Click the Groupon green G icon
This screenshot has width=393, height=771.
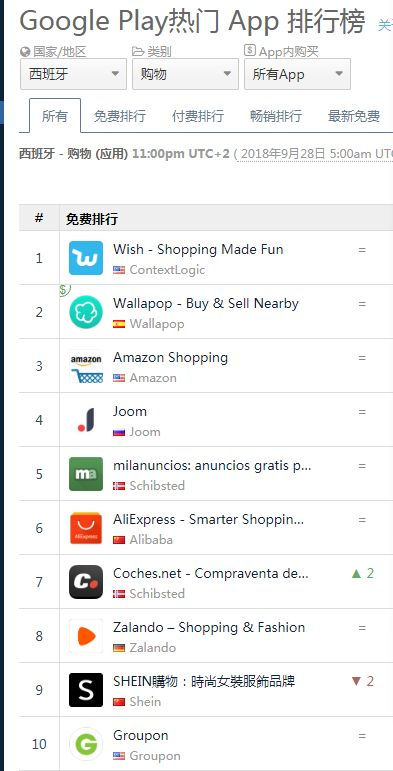[86, 744]
